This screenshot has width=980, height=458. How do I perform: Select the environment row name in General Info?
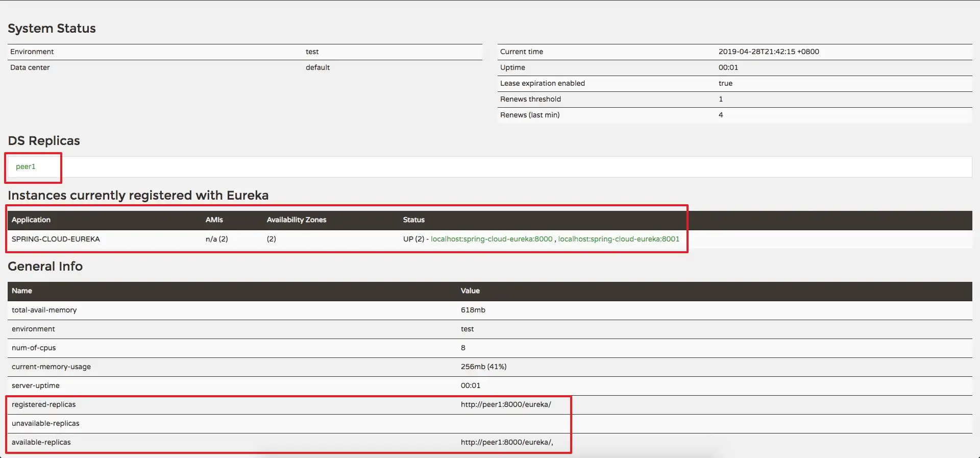(33, 329)
